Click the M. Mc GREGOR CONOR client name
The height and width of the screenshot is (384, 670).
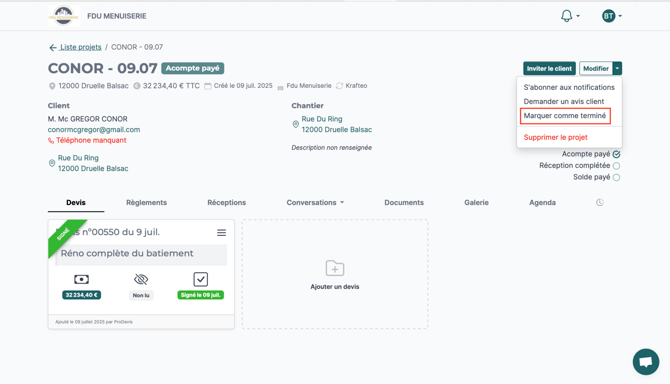coord(88,119)
